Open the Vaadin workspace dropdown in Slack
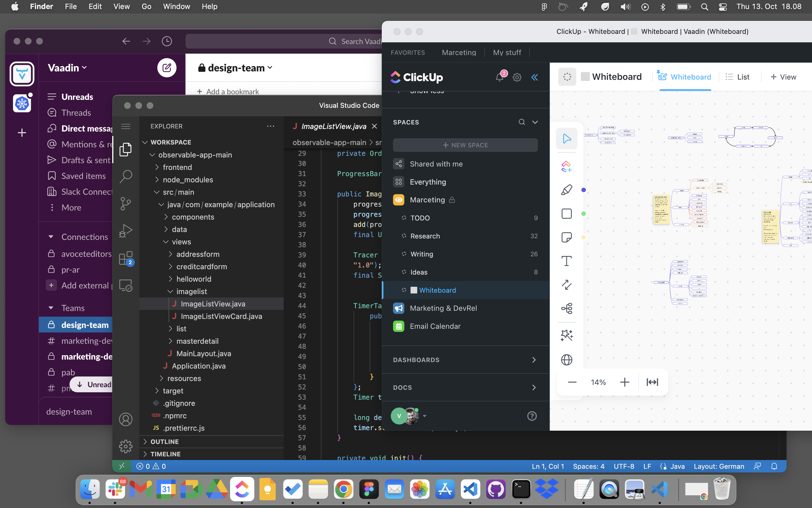812x508 pixels. (x=67, y=68)
